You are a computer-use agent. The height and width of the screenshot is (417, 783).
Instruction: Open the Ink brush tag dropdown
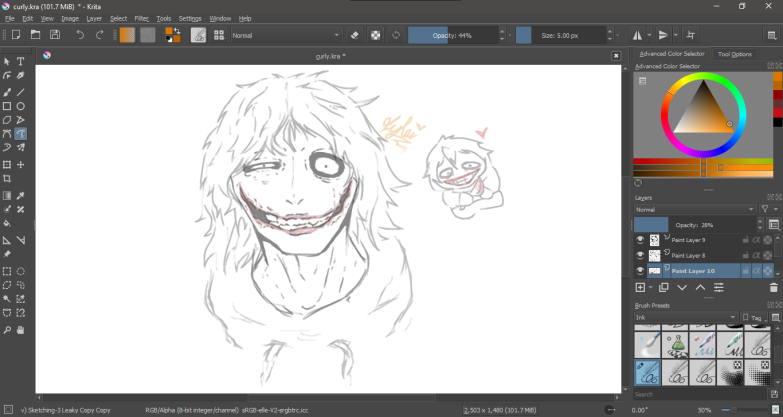[x=686, y=318]
